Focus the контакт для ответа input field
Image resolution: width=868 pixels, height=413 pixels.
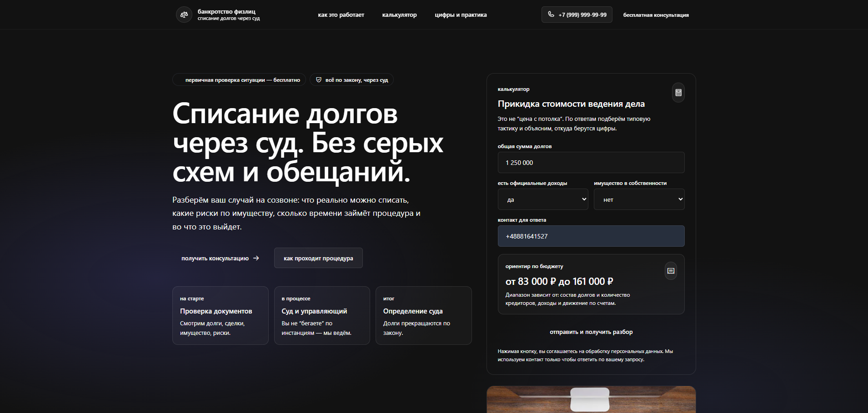coord(591,236)
